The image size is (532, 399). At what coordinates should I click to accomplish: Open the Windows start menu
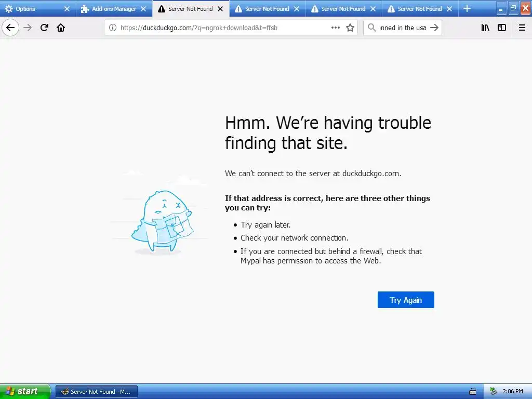coord(24,392)
